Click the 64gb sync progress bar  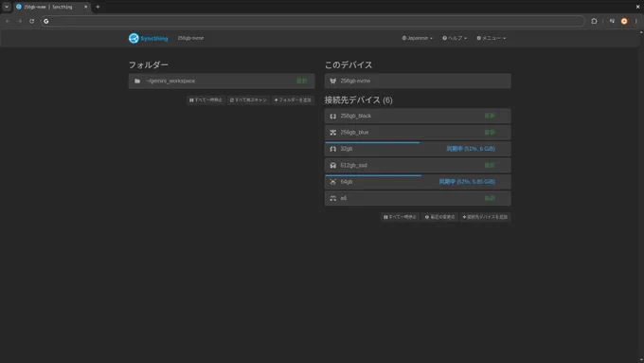pos(373,175)
